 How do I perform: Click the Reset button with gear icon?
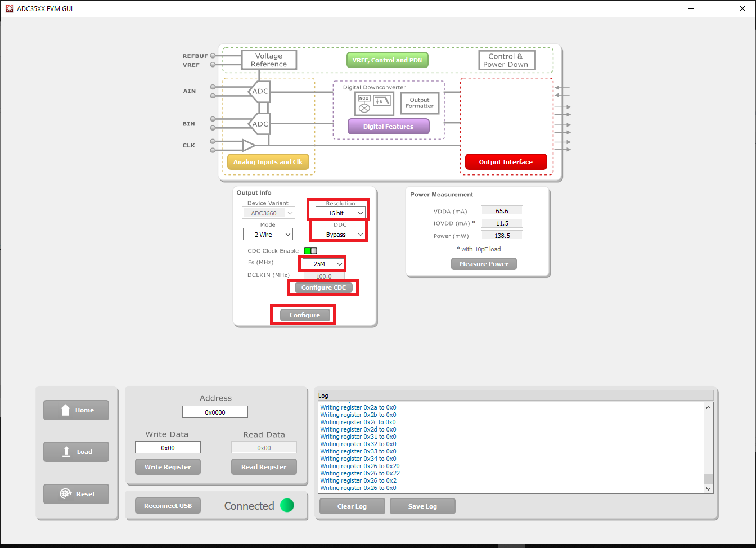(76, 494)
